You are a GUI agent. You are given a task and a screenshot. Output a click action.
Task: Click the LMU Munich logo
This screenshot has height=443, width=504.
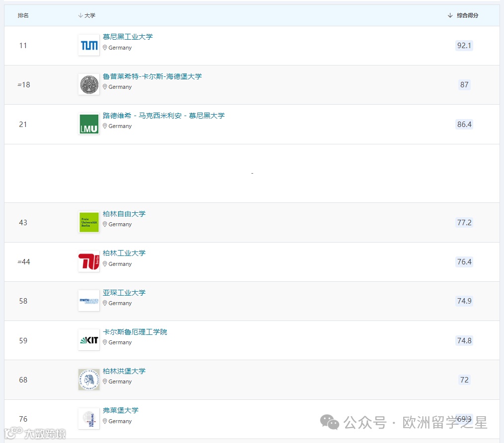pyautogui.click(x=88, y=124)
